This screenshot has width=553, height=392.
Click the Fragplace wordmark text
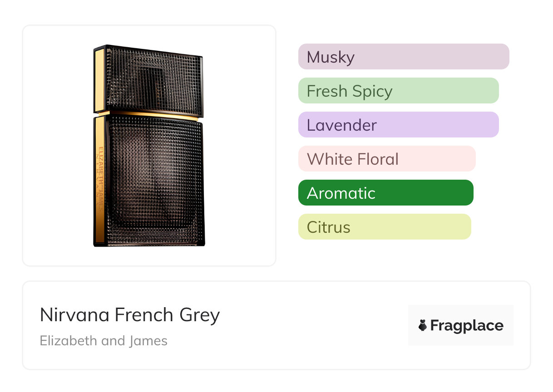point(467,326)
